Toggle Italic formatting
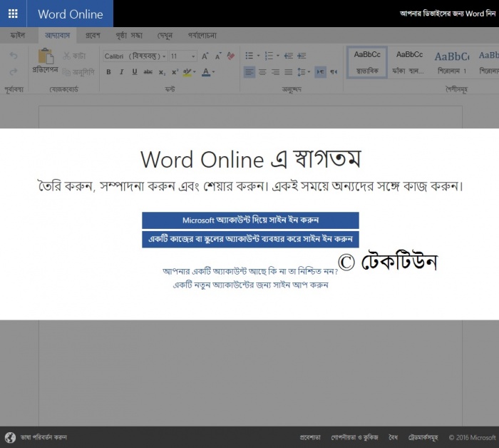Image resolution: width=499 pixels, height=448 pixels. tap(122, 72)
